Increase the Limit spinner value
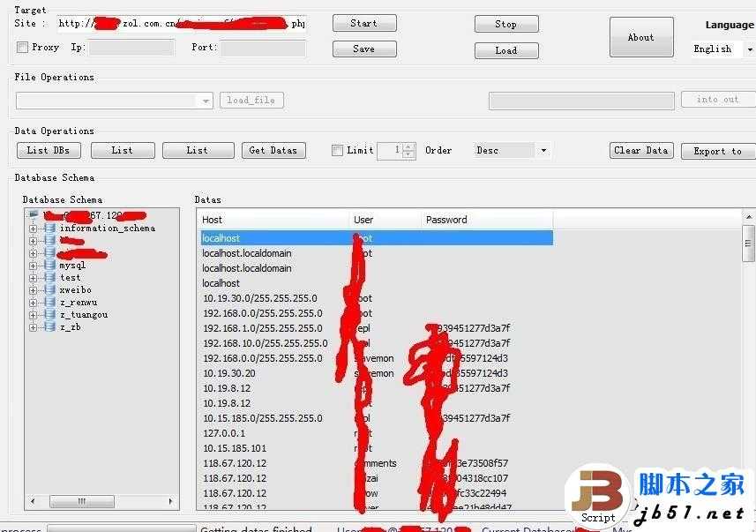Image resolution: width=756 pixels, height=532 pixels. [408, 146]
